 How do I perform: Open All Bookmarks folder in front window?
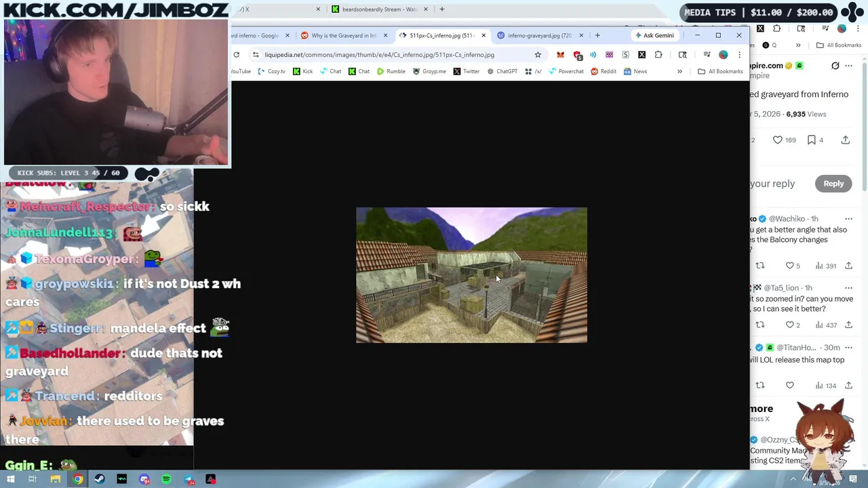(720, 71)
